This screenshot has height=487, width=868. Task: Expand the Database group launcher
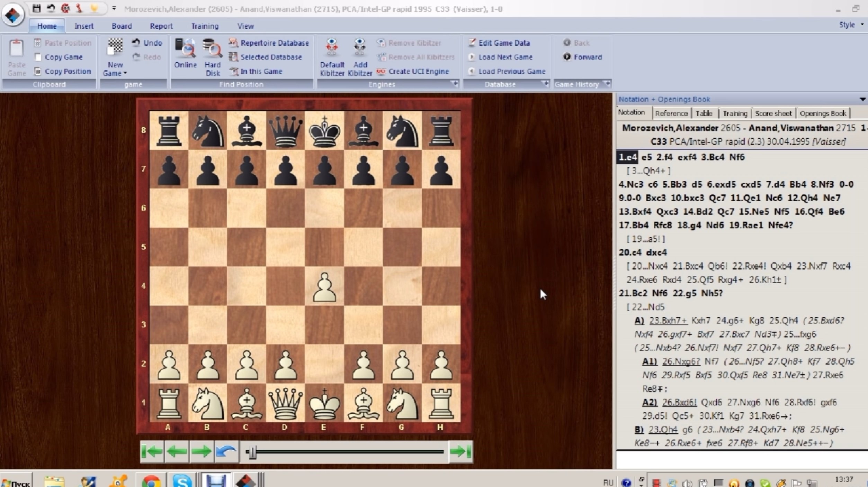tap(545, 84)
